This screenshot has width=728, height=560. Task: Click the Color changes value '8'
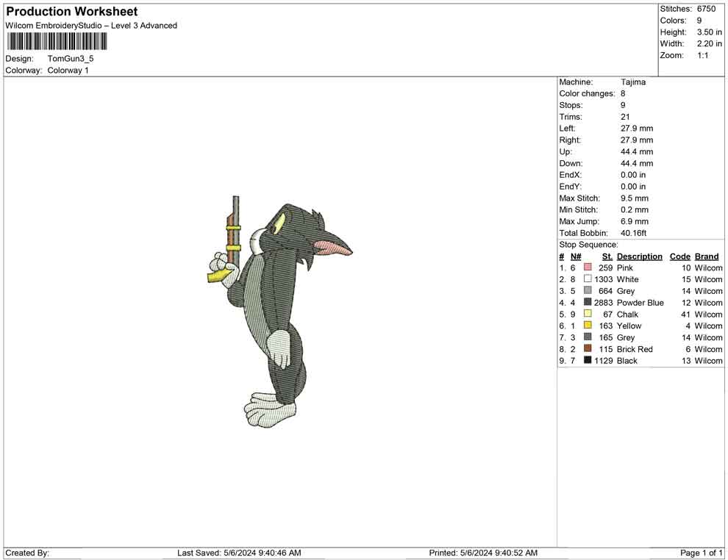click(623, 94)
